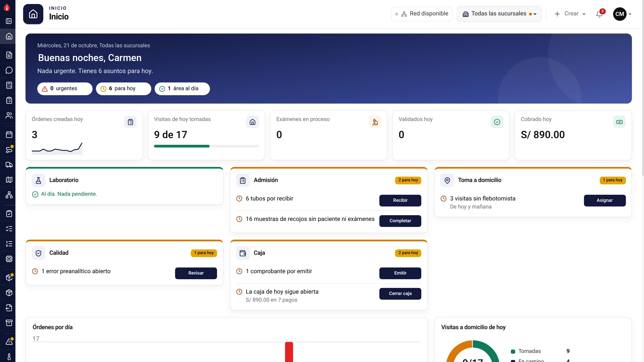This screenshot has width=644, height=362.
Task: Select the 6 para hoy filter pill
Action: coord(123,88)
